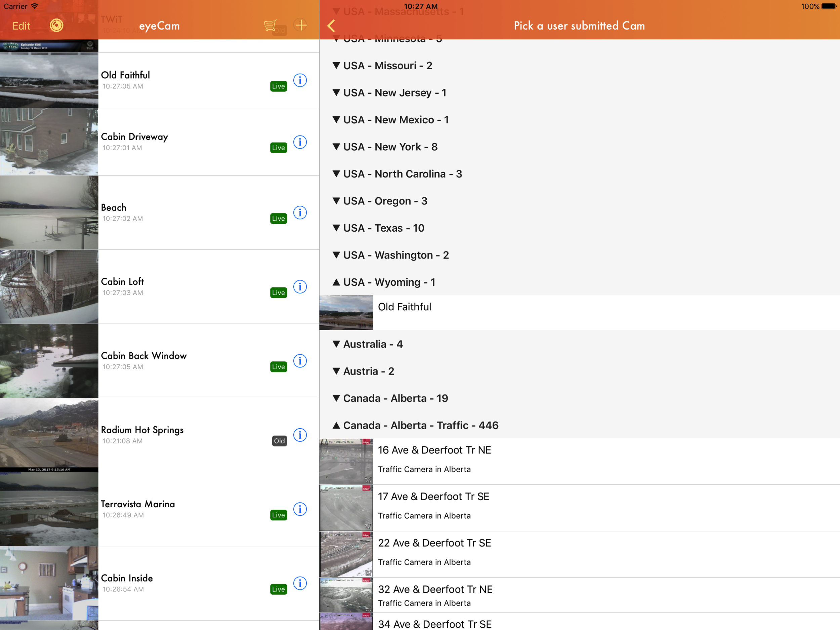Open Cabin Loft camera thumbnail
This screenshot has width=840, height=630.
pyautogui.click(x=49, y=286)
